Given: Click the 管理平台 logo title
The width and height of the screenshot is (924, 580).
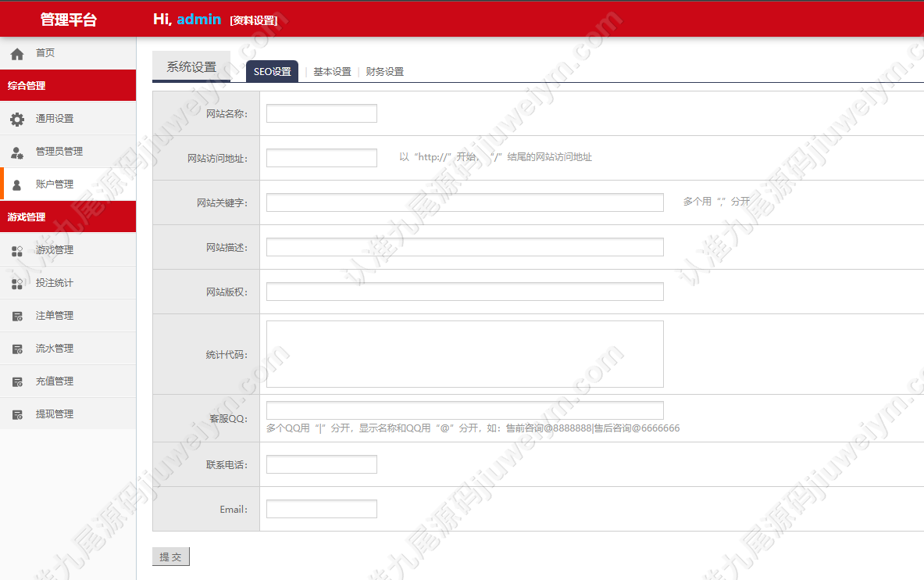Looking at the screenshot, I should (69, 20).
